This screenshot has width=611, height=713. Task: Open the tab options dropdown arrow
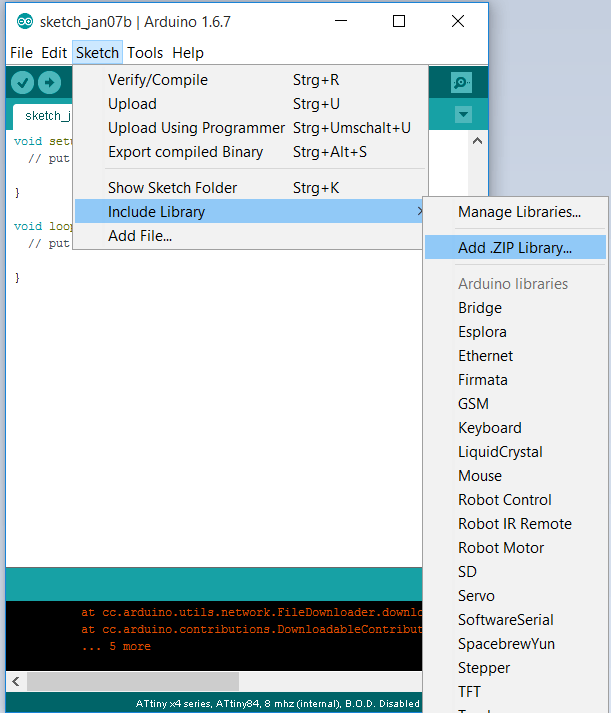463,114
